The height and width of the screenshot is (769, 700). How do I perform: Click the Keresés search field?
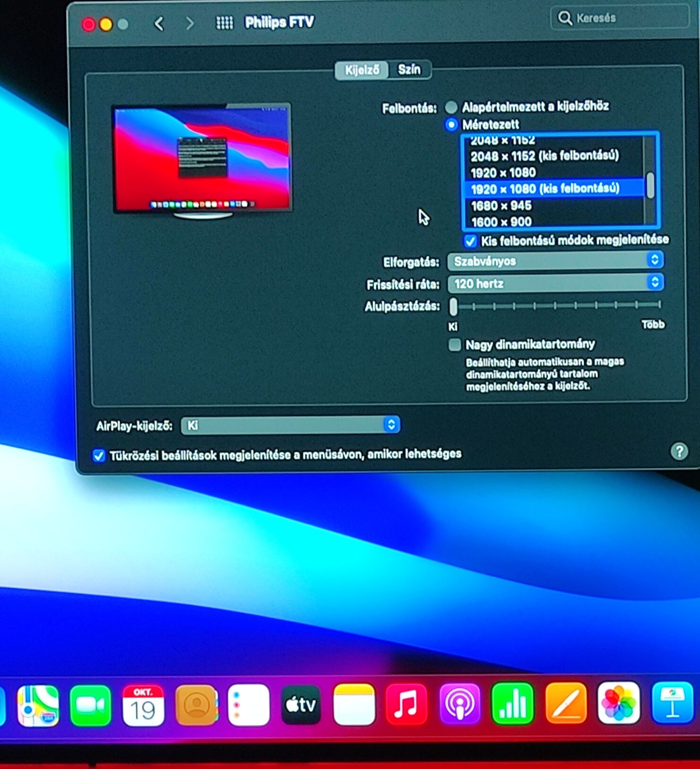[620, 18]
